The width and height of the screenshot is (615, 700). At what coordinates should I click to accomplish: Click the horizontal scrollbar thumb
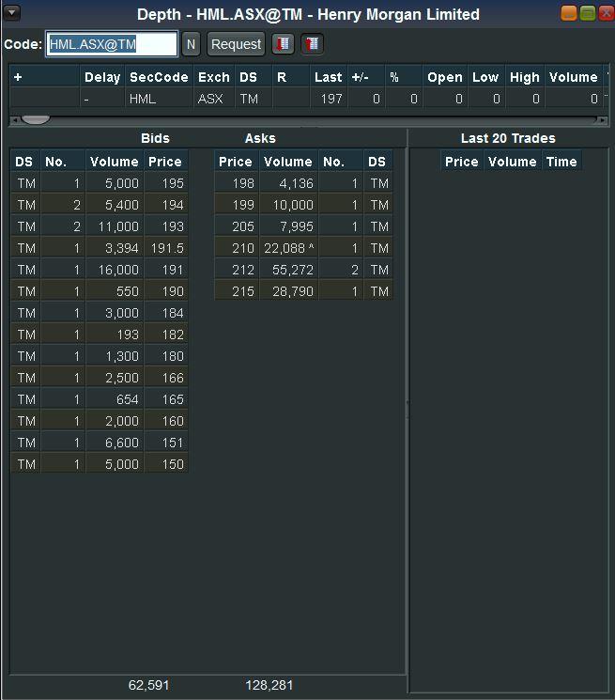pyautogui.click(x=36, y=119)
